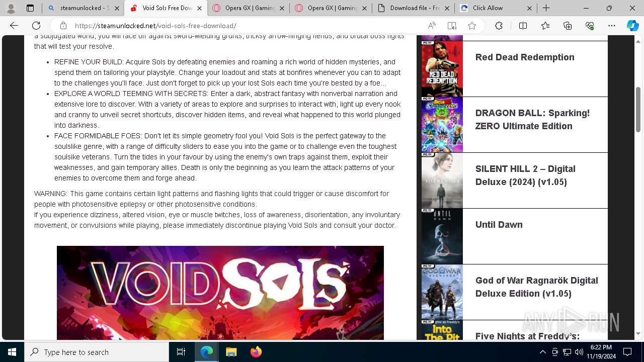644x362 pixels.
Task: Open Settings and more menu
Action: coord(612,26)
